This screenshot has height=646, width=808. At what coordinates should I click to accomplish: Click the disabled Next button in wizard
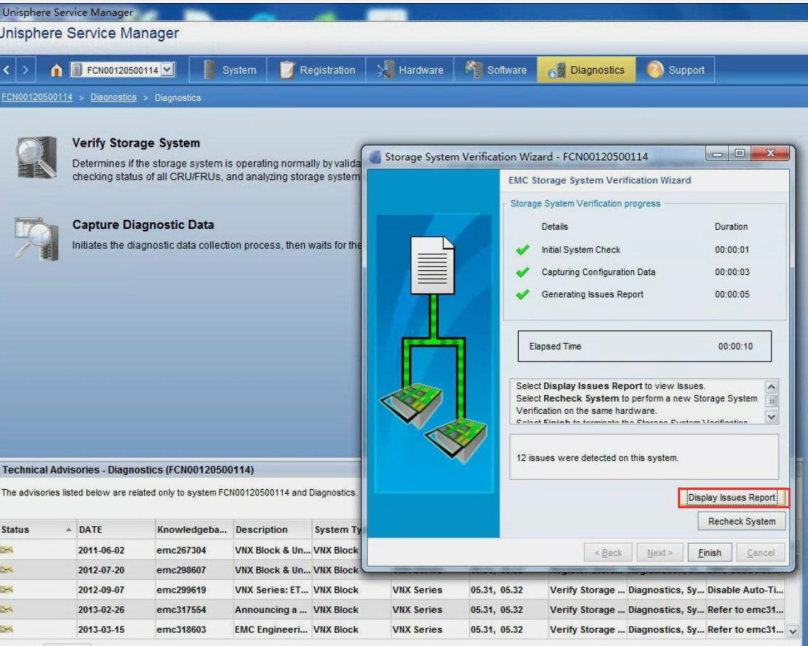click(x=660, y=553)
